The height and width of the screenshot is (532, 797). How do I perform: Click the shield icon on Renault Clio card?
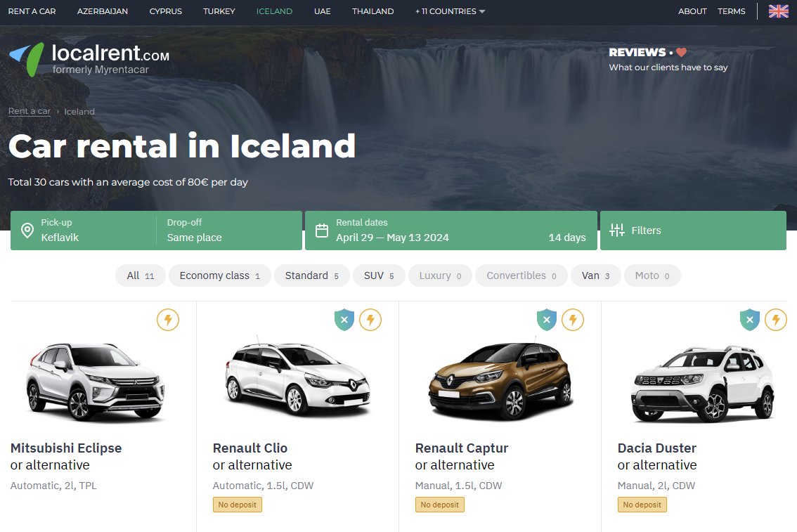pyautogui.click(x=344, y=320)
